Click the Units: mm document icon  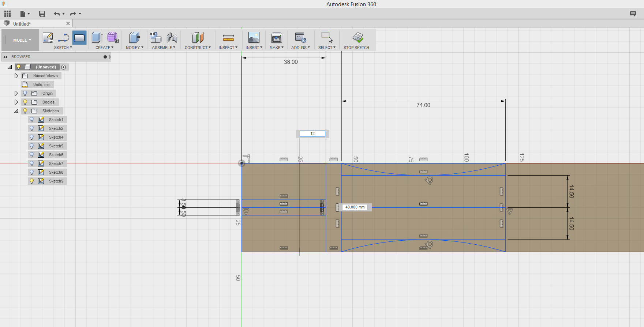tap(25, 84)
